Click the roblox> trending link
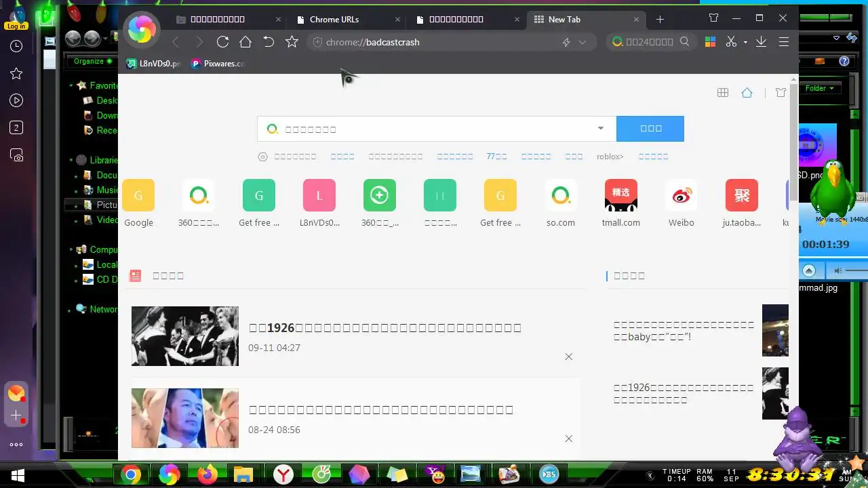868x488 pixels. coord(610,157)
